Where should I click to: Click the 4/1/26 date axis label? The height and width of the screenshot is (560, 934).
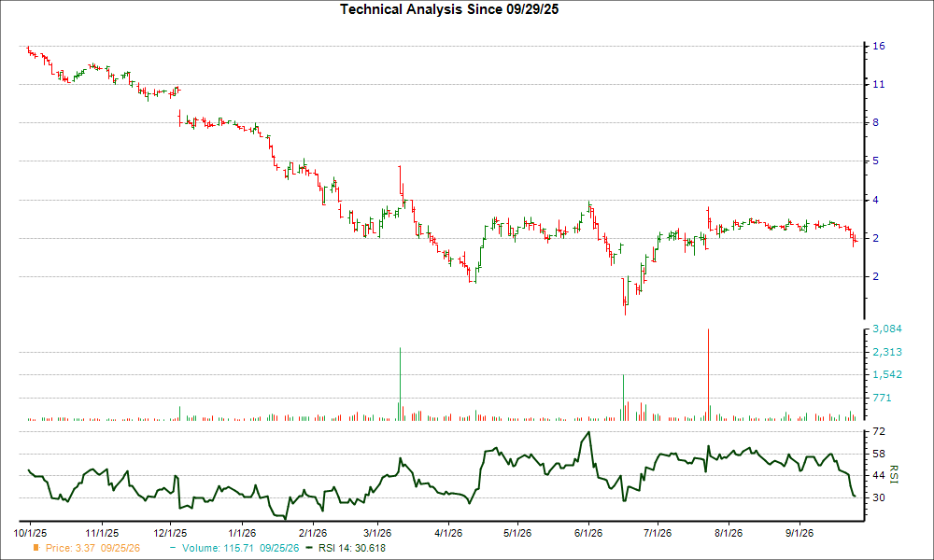pyautogui.click(x=448, y=533)
